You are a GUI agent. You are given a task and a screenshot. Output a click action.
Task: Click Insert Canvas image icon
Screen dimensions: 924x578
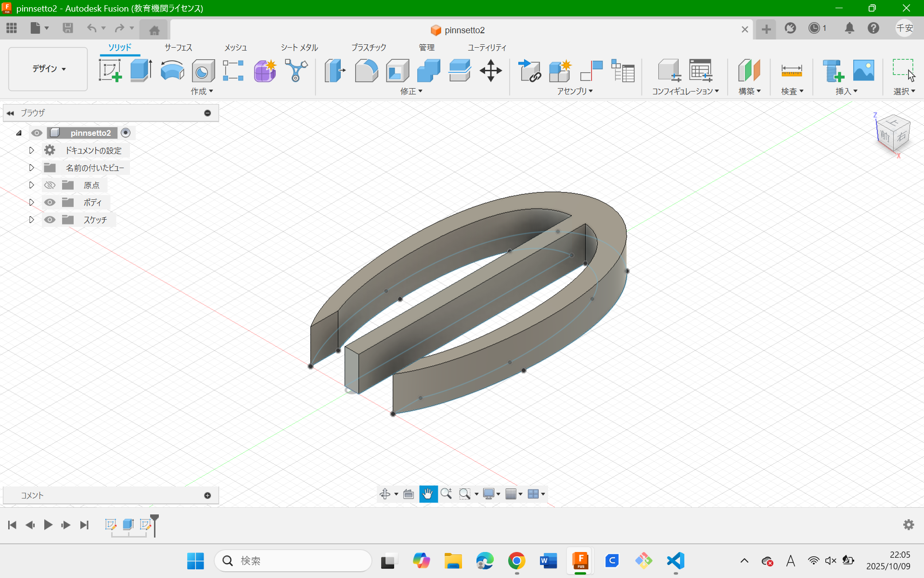point(863,70)
